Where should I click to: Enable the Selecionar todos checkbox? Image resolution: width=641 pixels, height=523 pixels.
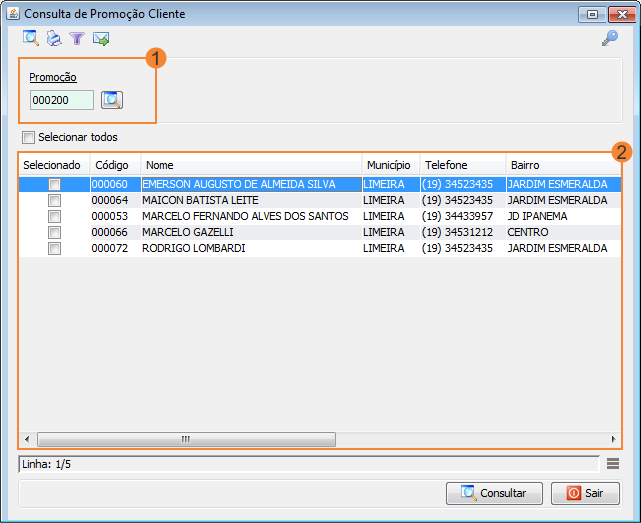(x=28, y=137)
